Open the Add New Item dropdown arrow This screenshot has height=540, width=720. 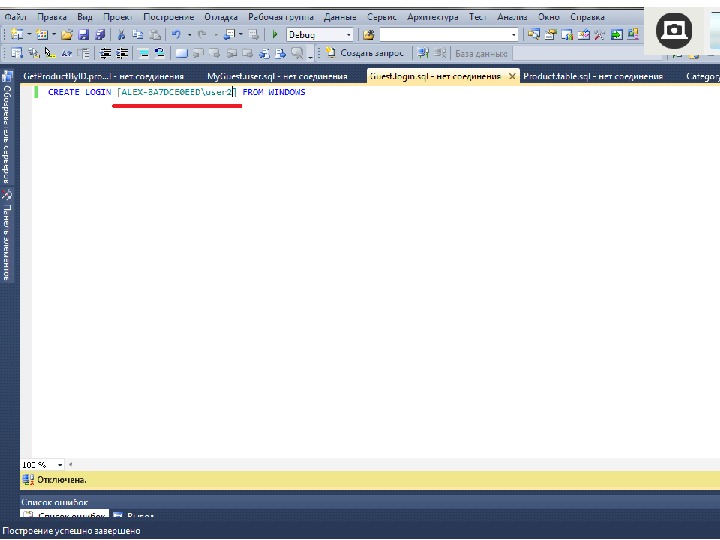coord(54,34)
